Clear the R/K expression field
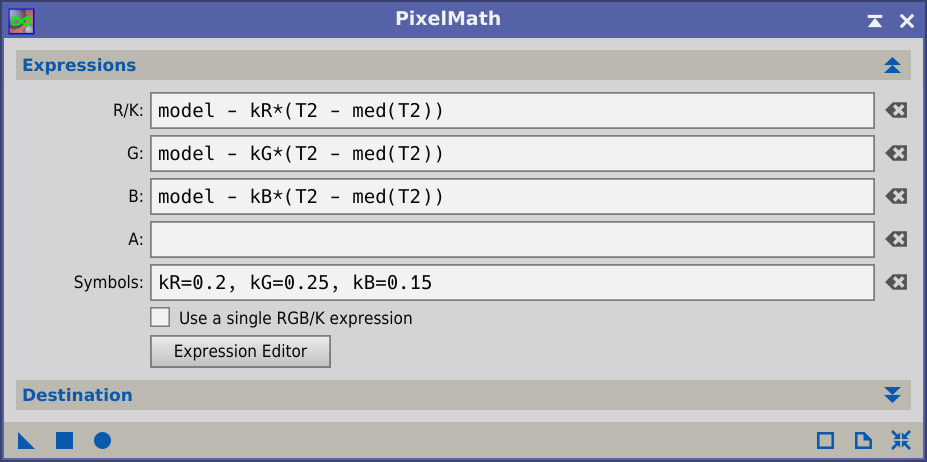Viewport: 927px width, 462px height. click(896, 111)
